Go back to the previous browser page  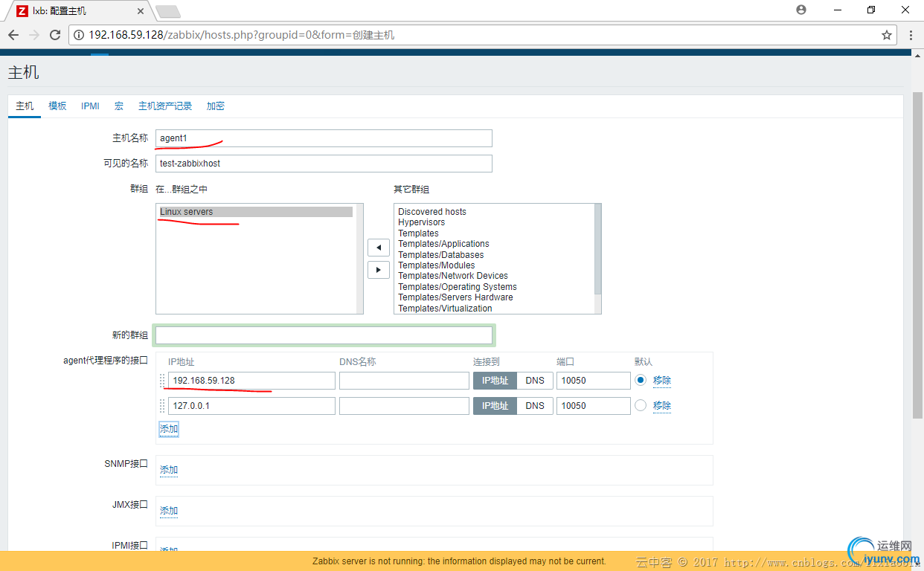(13, 35)
